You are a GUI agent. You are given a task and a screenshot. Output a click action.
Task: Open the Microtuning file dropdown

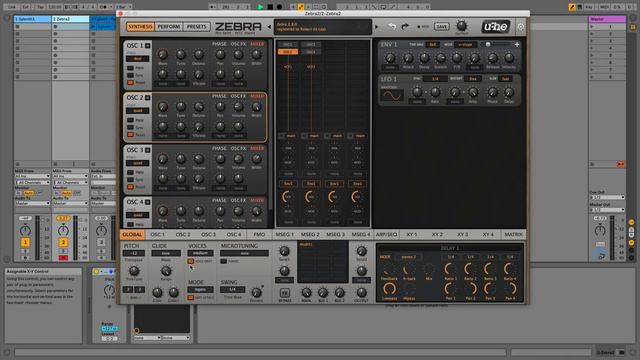[244, 253]
